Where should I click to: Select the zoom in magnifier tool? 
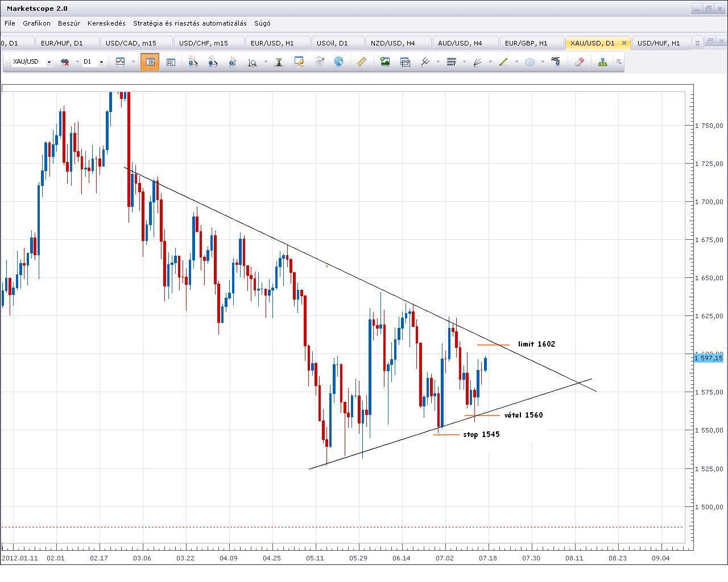193,61
